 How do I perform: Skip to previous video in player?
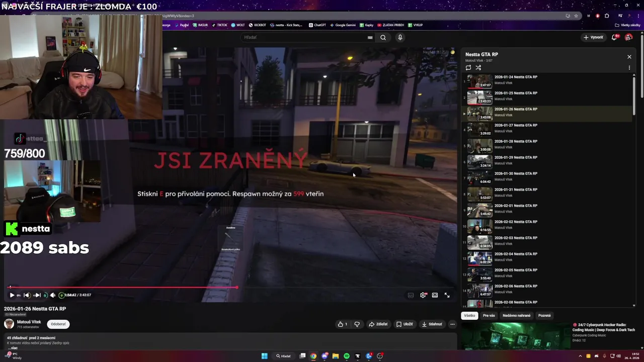(x=27, y=295)
